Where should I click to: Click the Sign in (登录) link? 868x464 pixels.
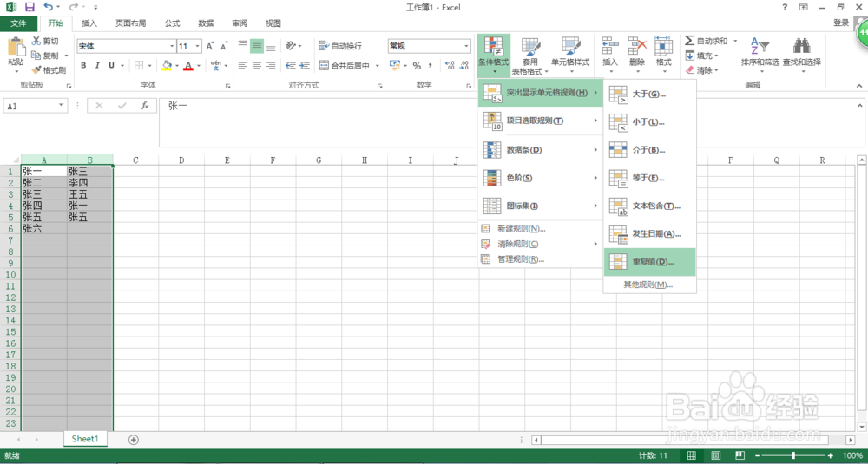[841, 23]
